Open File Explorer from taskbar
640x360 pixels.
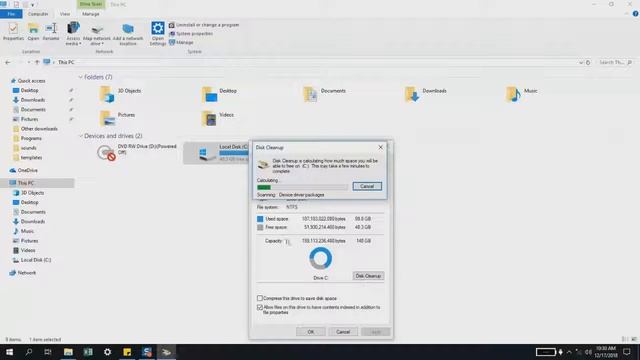pyautogui.click(x=68, y=352)
